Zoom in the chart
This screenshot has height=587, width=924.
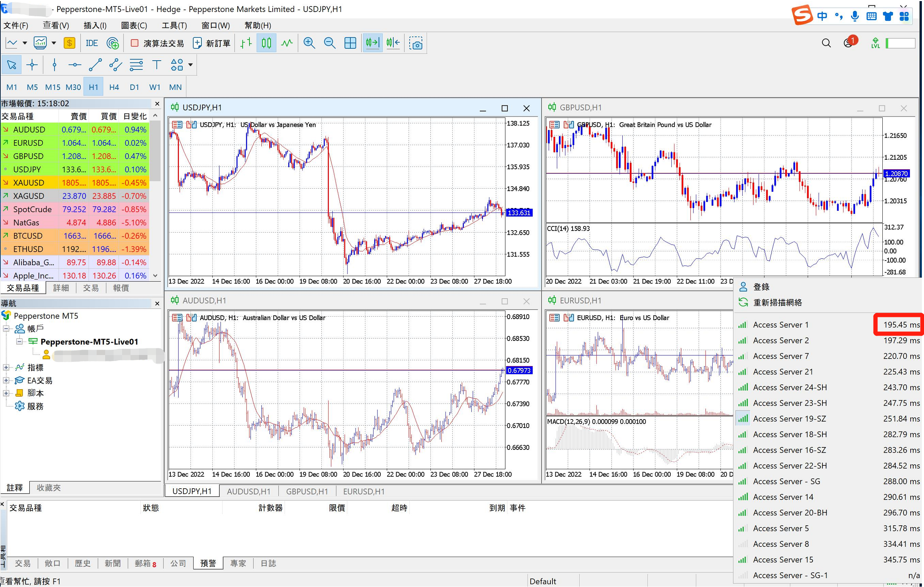[309, 43]
